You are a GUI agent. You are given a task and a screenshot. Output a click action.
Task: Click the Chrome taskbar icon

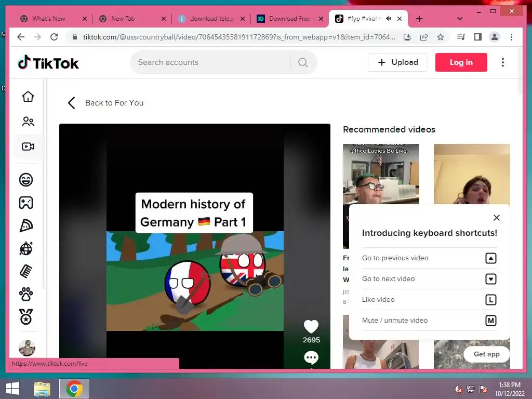(74, 389)
